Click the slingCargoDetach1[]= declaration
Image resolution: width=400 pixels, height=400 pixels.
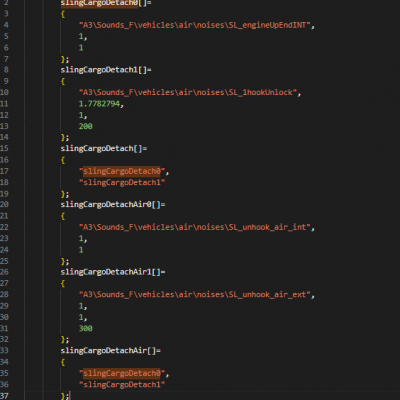point(106,70)
